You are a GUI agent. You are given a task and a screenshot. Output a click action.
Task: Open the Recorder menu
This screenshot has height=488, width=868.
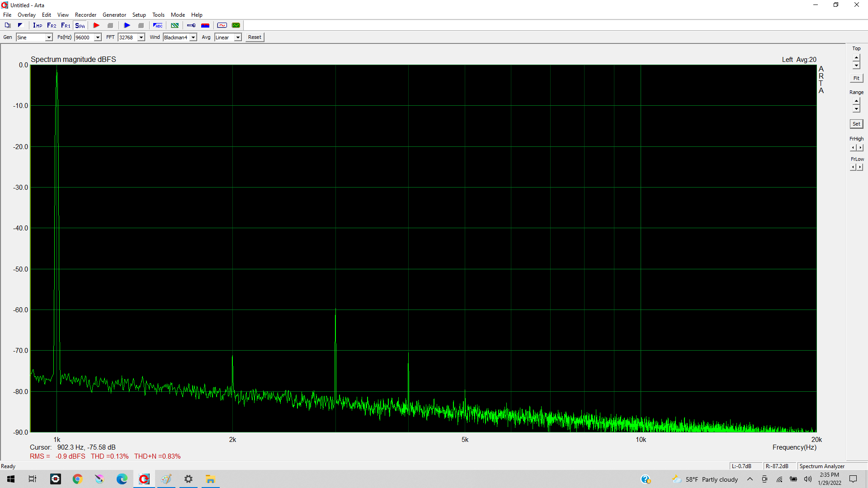click(85, 15)
